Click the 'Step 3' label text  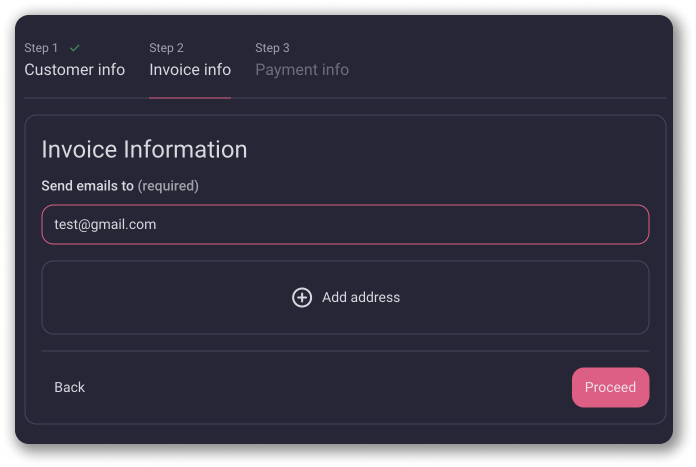273,48
